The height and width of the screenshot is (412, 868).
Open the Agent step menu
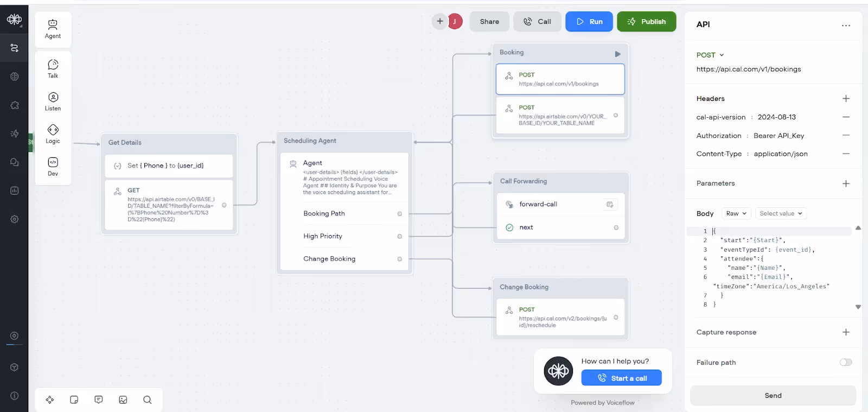tap(53, 29)
